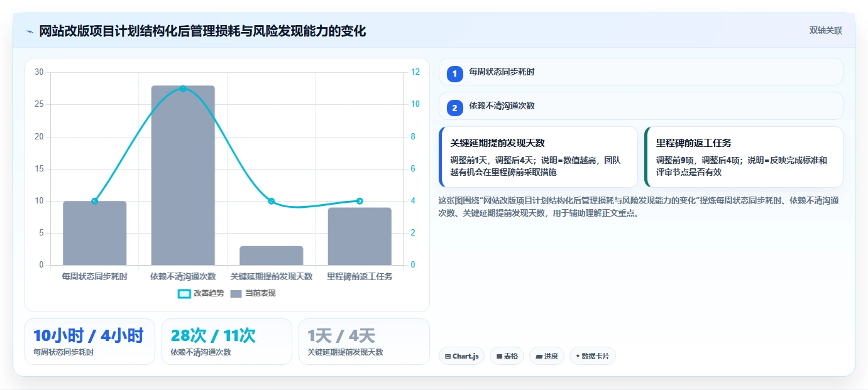Click the 1天 / 4天 stat card
Screen dimensions: 868x390
(x=364, y=342)
